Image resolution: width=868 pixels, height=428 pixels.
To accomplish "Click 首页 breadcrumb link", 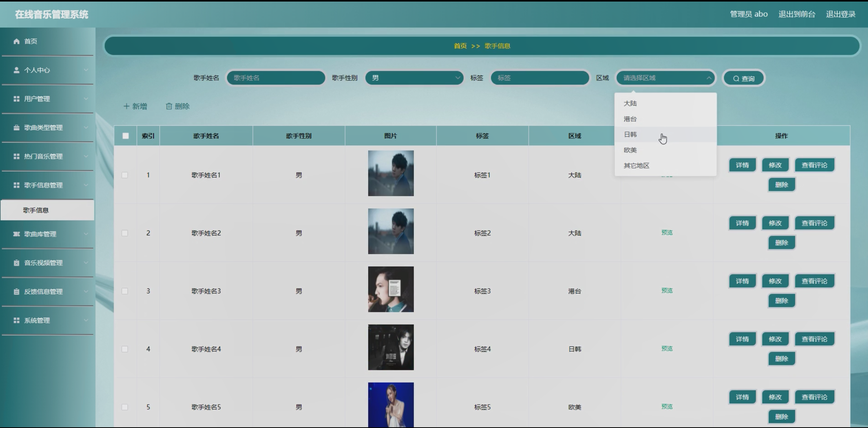I will (x=460, y=46).
